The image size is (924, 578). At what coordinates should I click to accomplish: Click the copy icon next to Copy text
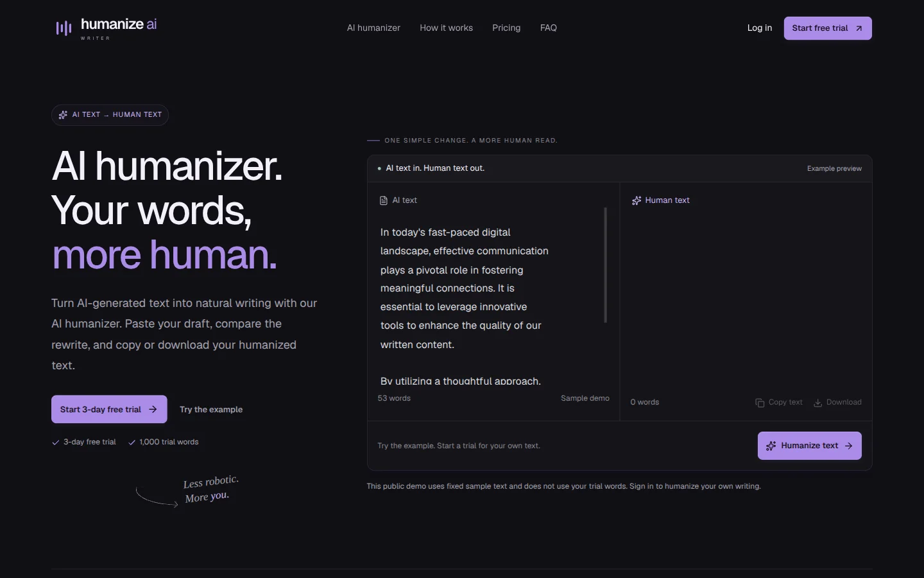click(x=760, y=403)
